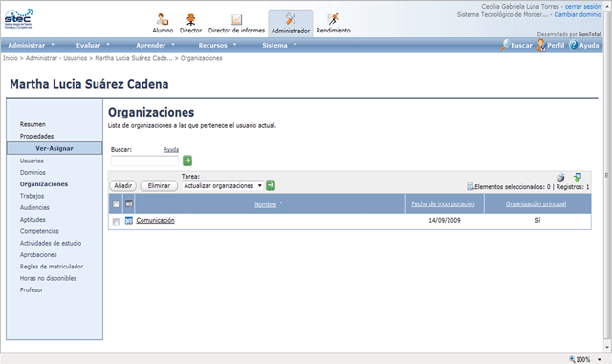Image resolution: width=612 pixels, height=364 pixels.
Task: Open Director de informes role icon
Action: tap(236, 19)
